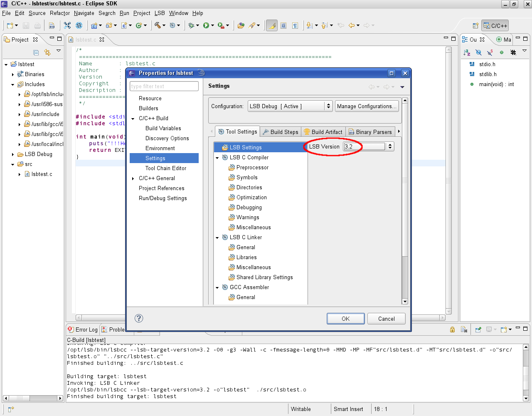Open the Refactor menu
Screen dimensions: 532x416
(60, 13)
